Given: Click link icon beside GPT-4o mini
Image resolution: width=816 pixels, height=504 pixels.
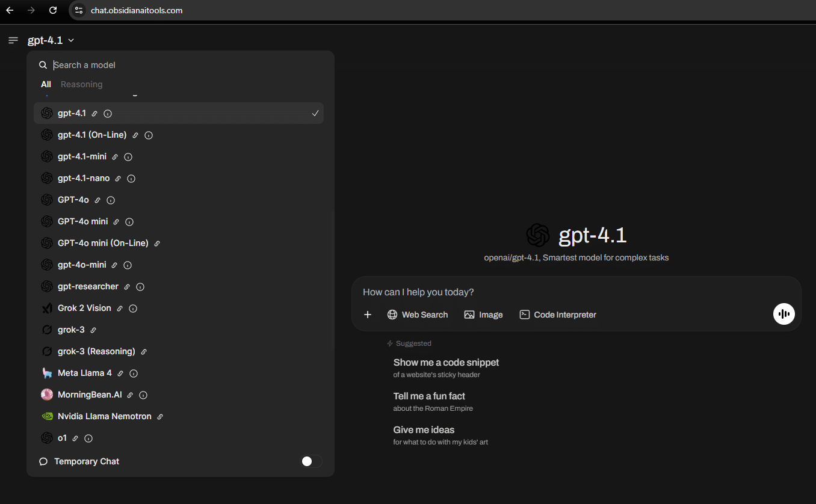Looking at the screenshot, I should pyautogui.click(x=116, y=222).
